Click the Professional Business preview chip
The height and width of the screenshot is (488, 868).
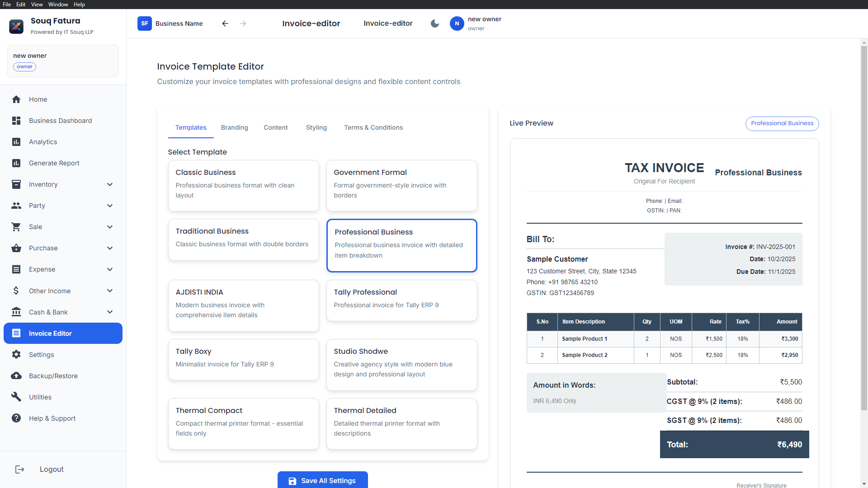tap(782, 123)
